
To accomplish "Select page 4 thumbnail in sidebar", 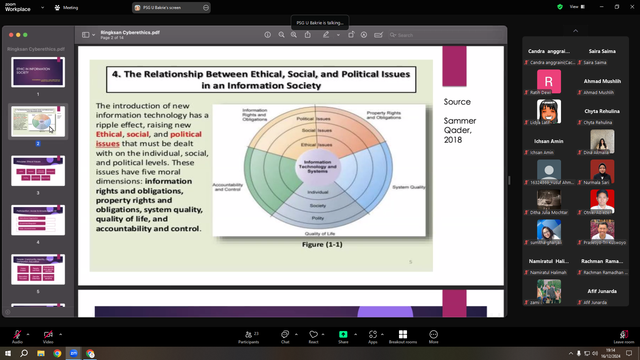I will [x=38, y=220].
